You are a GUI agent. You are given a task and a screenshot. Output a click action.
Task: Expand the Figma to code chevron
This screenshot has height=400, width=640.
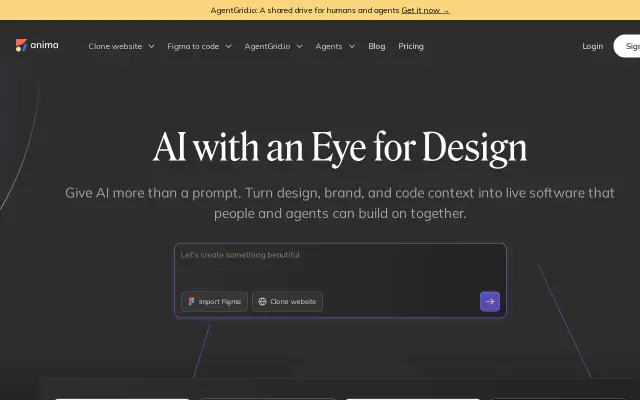[229, 47]
